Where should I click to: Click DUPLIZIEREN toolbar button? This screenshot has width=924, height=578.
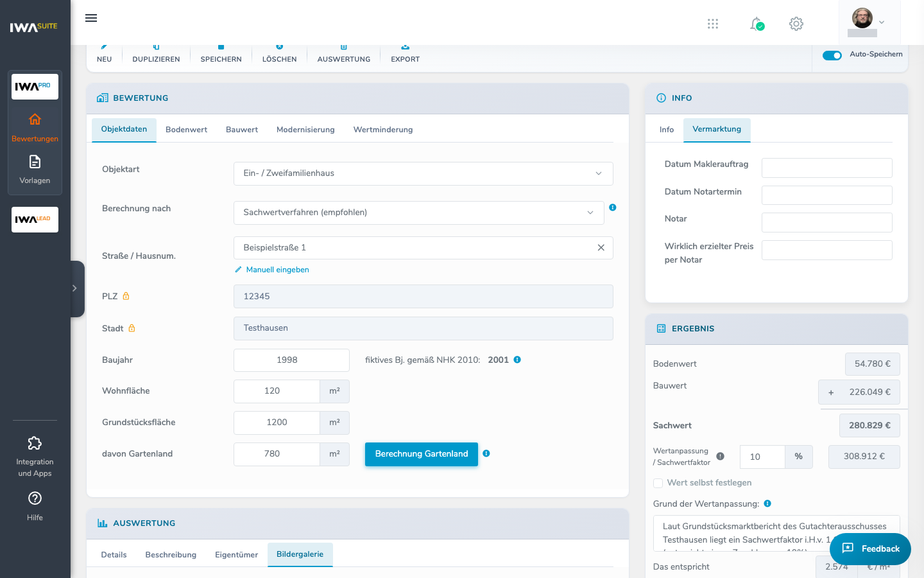[x=156, y=55]
